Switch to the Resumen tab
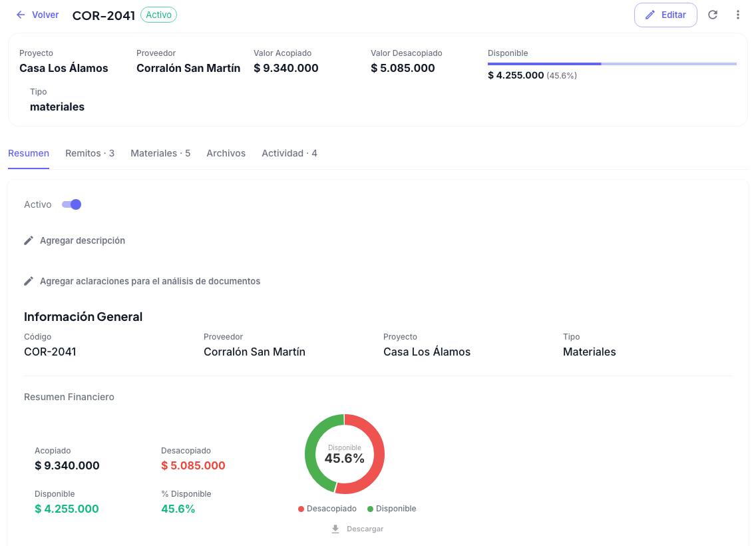Screen dimensions: 756x546 [x=29, y=153]
